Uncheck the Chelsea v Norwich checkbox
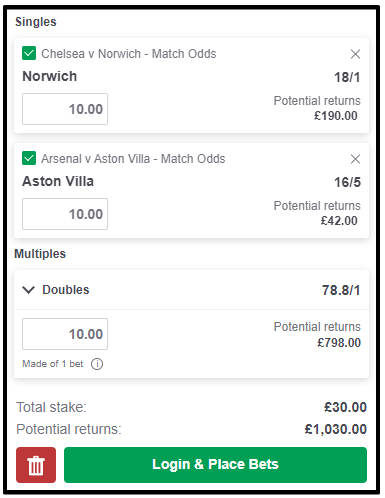Screen dimensions: 385x498 (29, 53)
